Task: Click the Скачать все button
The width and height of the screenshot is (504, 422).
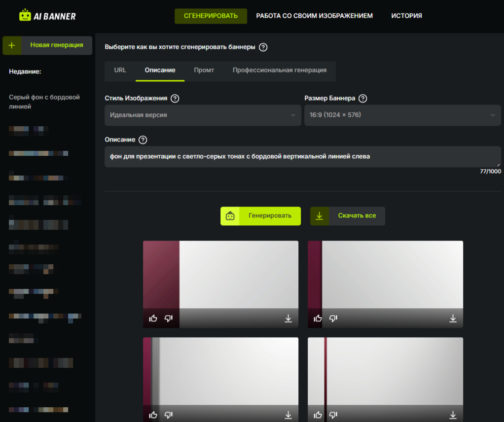Action: pos(348,216)
